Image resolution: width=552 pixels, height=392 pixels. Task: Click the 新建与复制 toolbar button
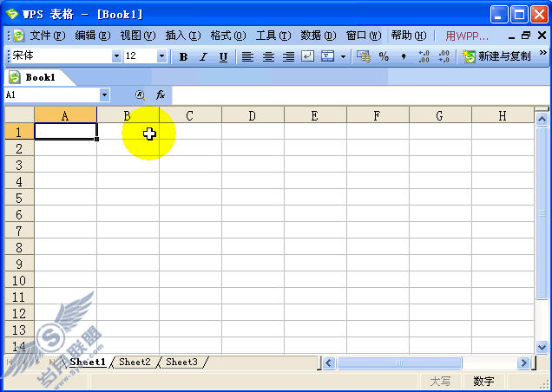(x=496, y=56)
